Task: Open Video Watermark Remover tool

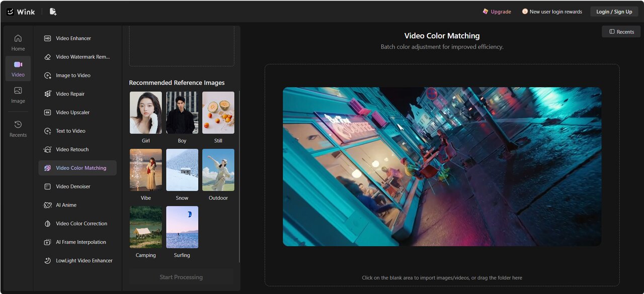Action: coord(77,57)
